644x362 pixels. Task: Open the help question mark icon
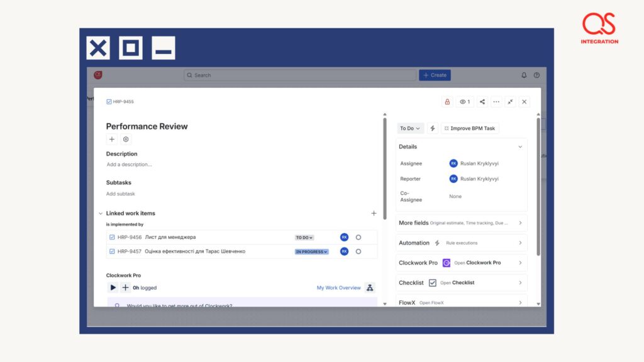tap(536, 75)
